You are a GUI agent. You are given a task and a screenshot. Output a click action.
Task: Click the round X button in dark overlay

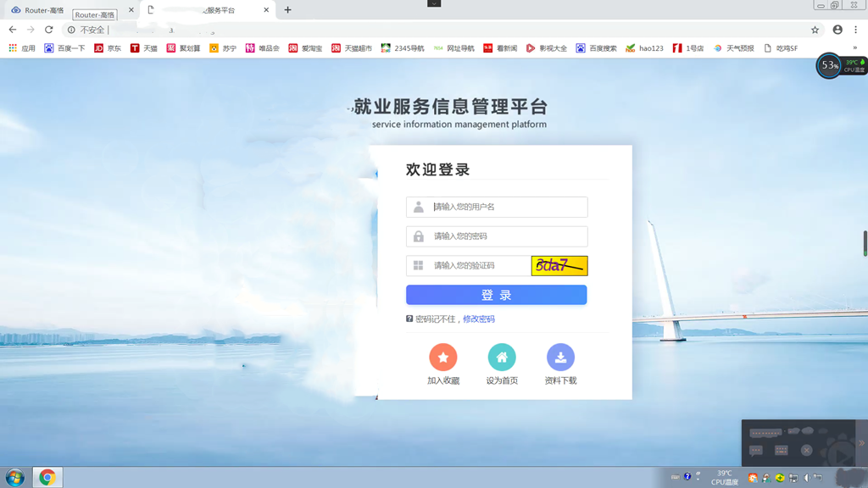807,451
